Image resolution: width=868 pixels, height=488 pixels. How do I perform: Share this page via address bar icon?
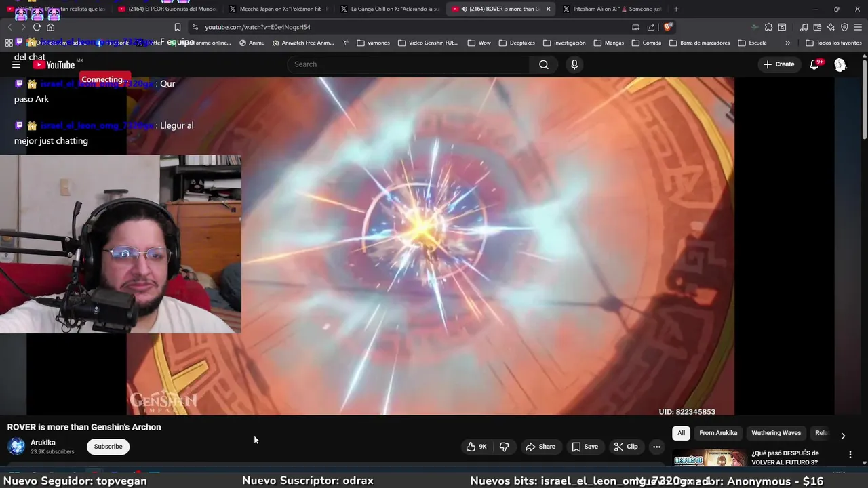(x=651, y=27)
